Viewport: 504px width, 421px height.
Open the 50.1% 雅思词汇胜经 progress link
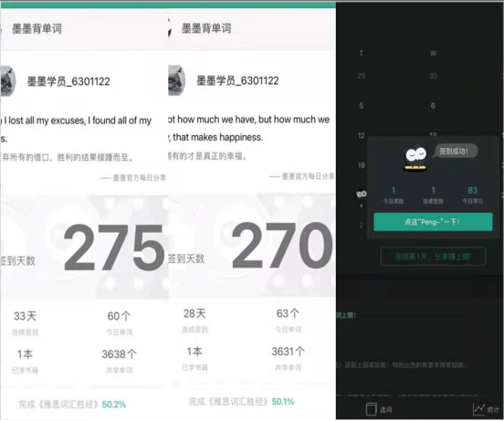[241, 402]
